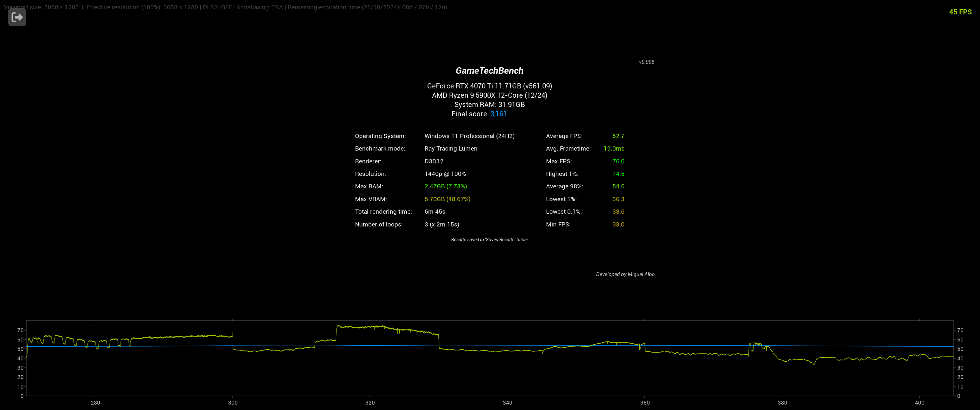Click the 1440p @ 100% resolution value
Screen dimensions: 980x410
pyautogui.click(x=445, y=174)
